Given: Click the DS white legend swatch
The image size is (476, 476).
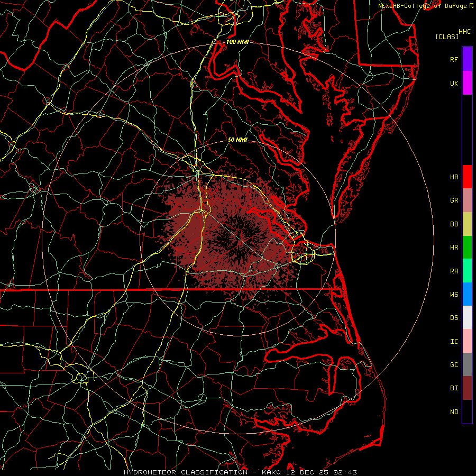Looking at the screenshot, I should point(467,317).
